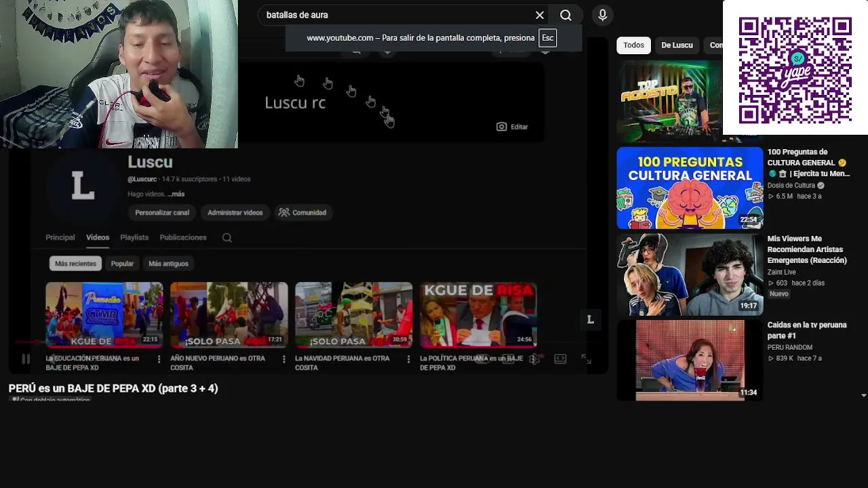Open the 'TOP AGOSTO' DJ video thumbnail

pos(669,101)
